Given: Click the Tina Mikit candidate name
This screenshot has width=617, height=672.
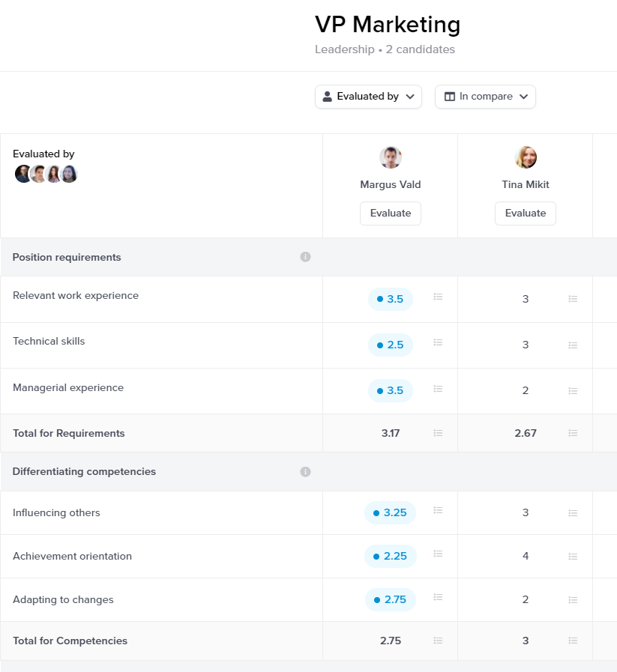Looking at the screenshot, I should click(x=526, y=184).
